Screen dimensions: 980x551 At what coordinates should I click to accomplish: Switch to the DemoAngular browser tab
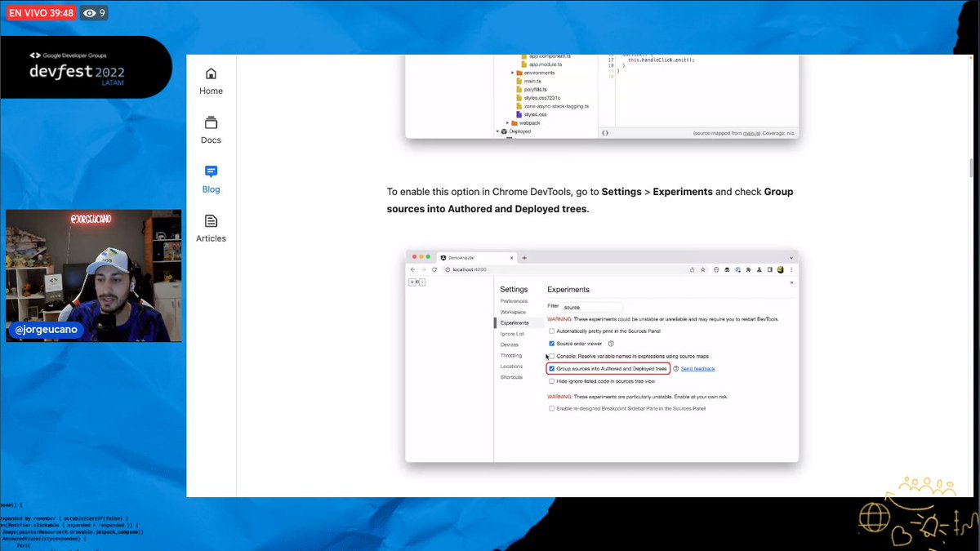click(461, 258)
